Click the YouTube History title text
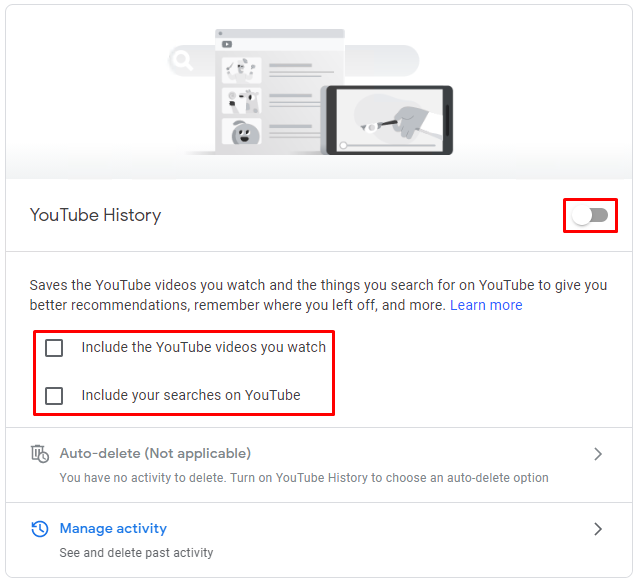Image resolution: width=638 pixels, height=583 pixels. pyautogui.click(x=96, y=215)
